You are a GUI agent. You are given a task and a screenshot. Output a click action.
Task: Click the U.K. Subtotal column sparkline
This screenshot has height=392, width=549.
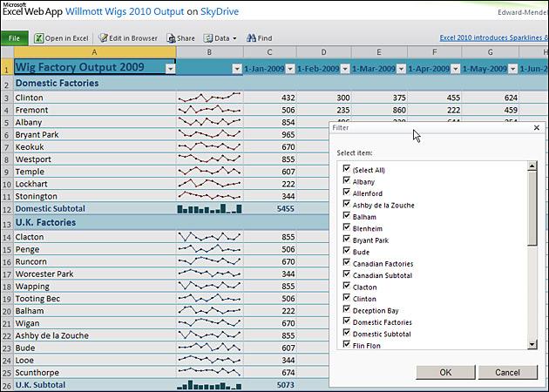click(209, 385)
